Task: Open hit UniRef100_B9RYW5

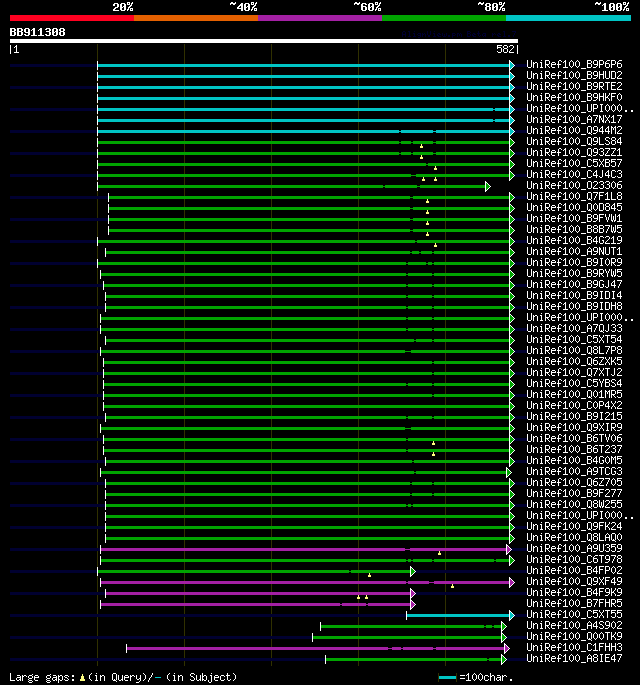Action: pos(574,273)
